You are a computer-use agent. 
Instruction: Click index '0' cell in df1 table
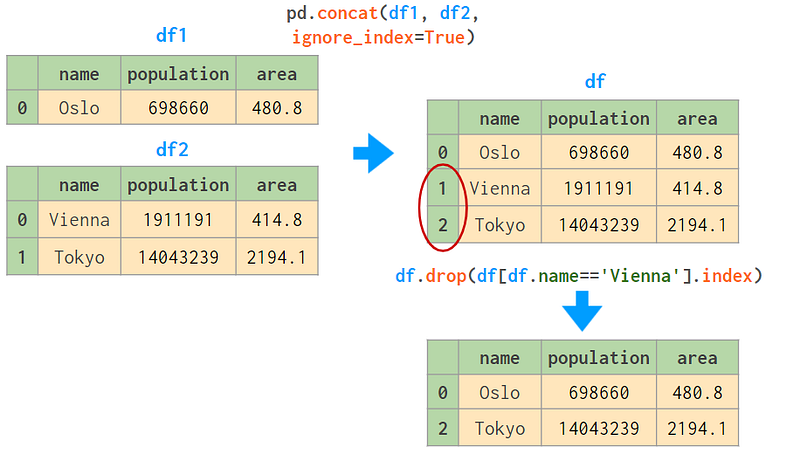[22, 108]
